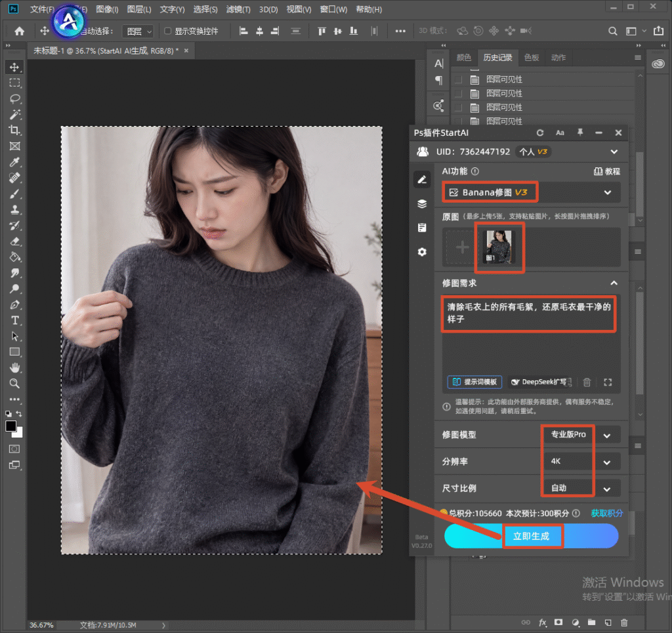The width and height of the screenshot is (672, 633).
Task: Toggle the first 图层可见性 history state checkbox
Action: pos(458,79)
